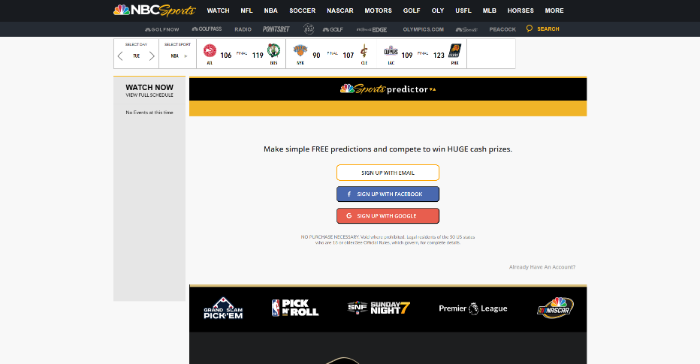Open the PEACOCK link
This screenshot has height=364, width=700.
tap(502, 29)
